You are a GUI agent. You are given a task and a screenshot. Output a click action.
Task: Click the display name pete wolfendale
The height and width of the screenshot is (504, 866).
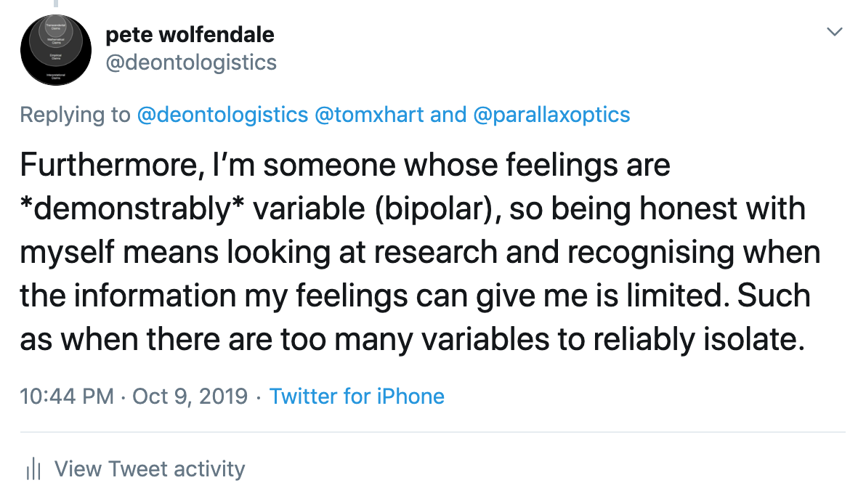pyautogui.click(x=190, y=34)
